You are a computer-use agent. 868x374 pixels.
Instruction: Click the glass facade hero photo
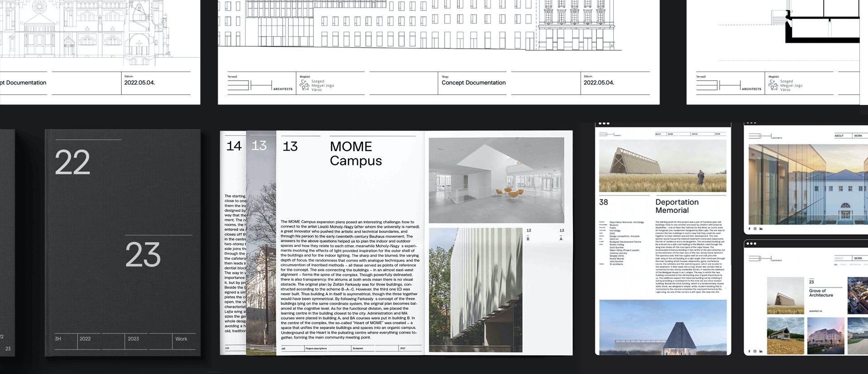[808, 185]
